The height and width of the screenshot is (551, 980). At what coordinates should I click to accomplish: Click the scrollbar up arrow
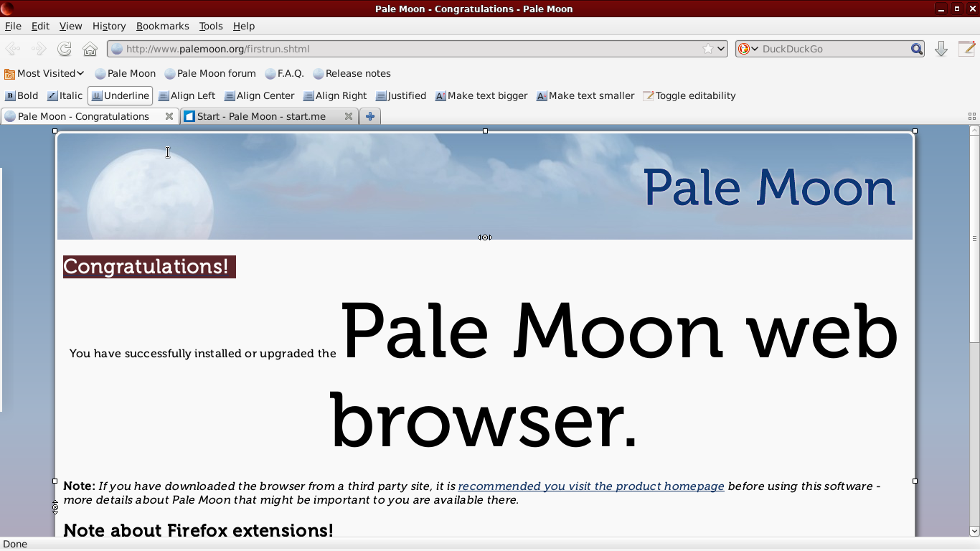[974, 131]
